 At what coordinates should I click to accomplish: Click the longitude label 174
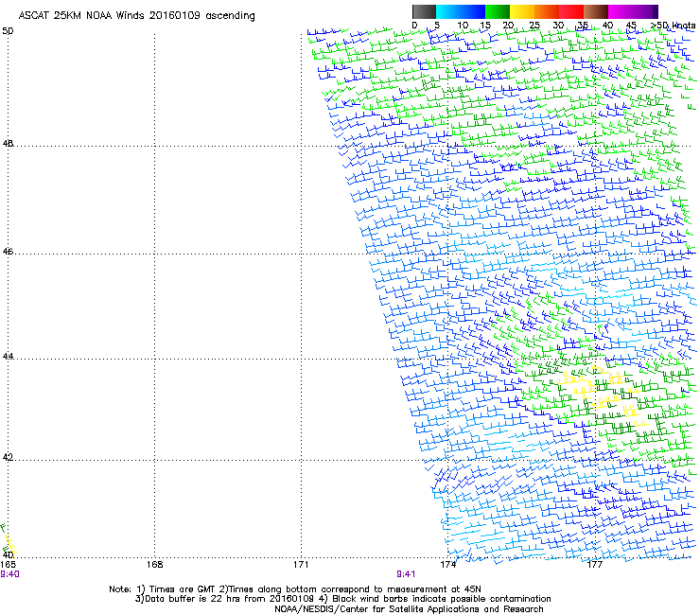click(447, 565)
